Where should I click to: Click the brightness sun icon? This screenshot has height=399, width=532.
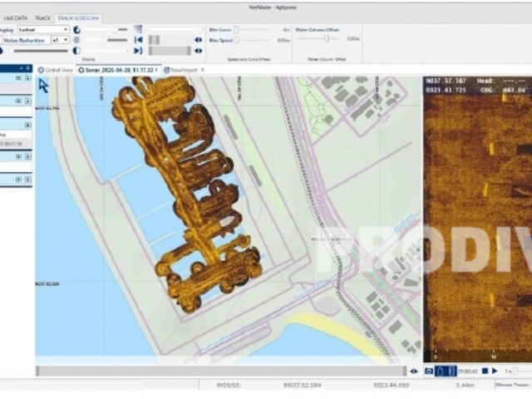[x=76, y=39]
